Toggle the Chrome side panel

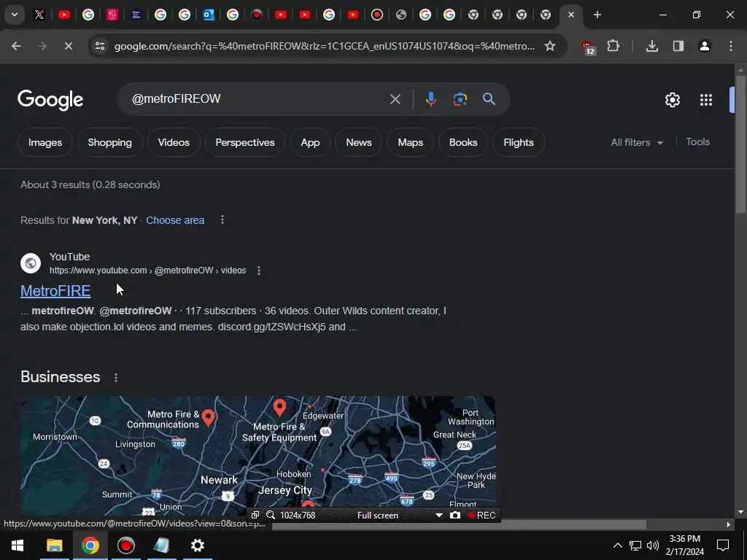[678, 46]
